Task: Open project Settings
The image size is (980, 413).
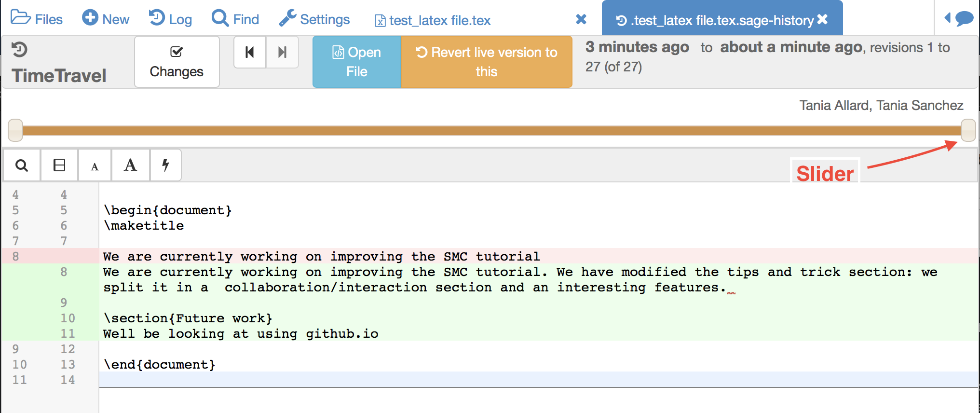Action: (314, 19)
